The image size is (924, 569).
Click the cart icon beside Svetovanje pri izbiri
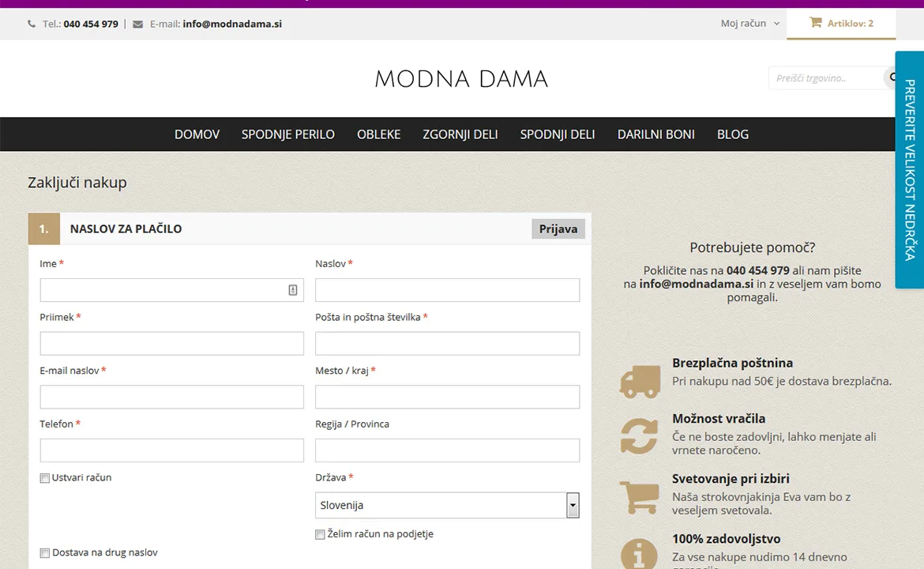tap(640, 497)
